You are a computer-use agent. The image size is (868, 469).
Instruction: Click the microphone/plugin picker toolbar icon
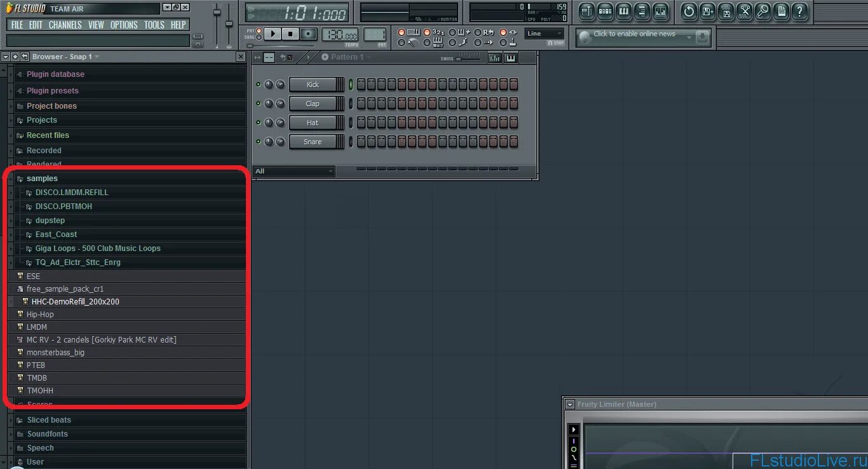point(763,11)
